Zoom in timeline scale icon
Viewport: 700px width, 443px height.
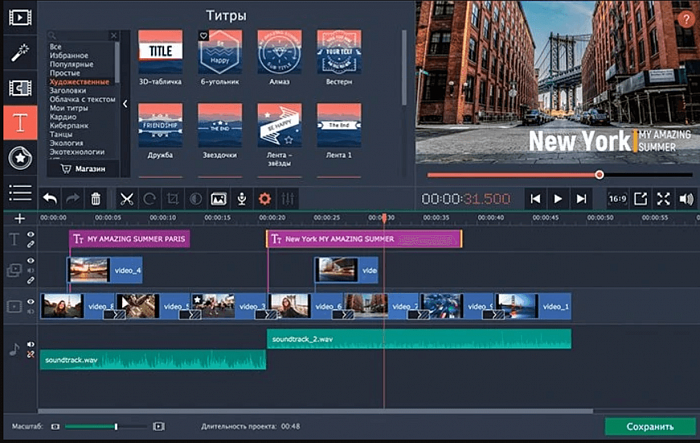coord(158,426)
